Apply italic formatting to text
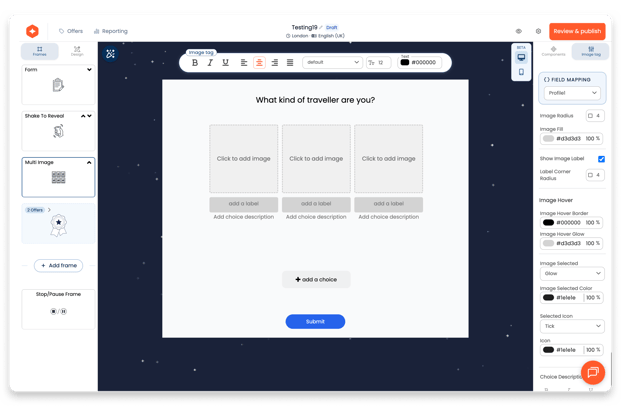 pos(210,63)
